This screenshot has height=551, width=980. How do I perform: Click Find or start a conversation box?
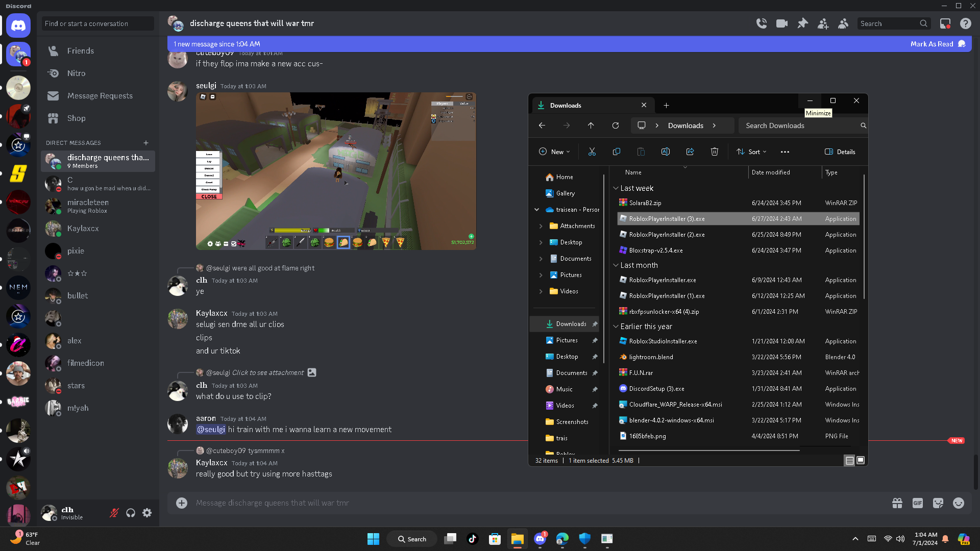coord(98,23)
